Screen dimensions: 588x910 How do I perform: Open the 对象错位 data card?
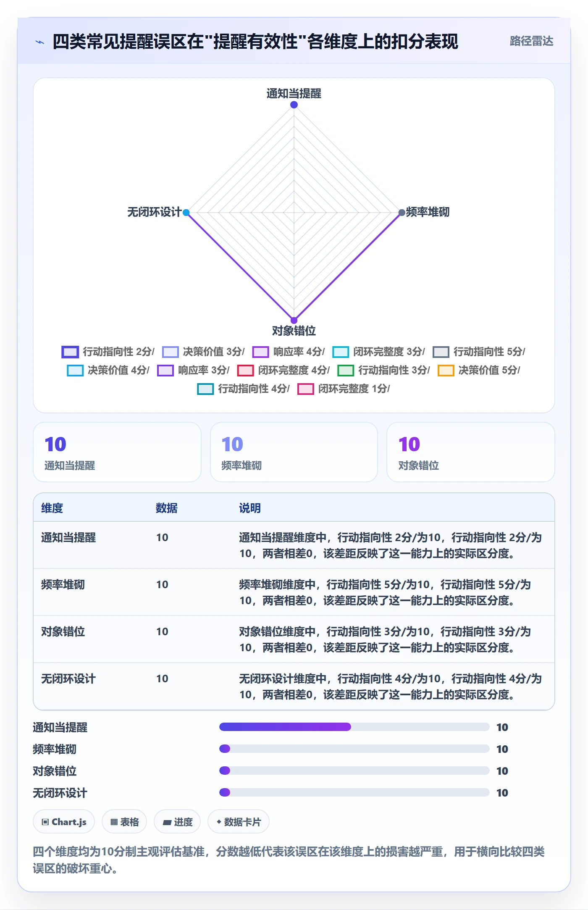(471, 452)
